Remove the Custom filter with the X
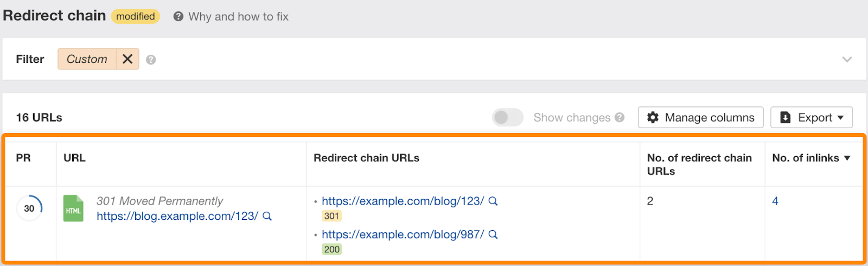Image resolution: width=868 pixels, height=266 pixels. point(127,59)
